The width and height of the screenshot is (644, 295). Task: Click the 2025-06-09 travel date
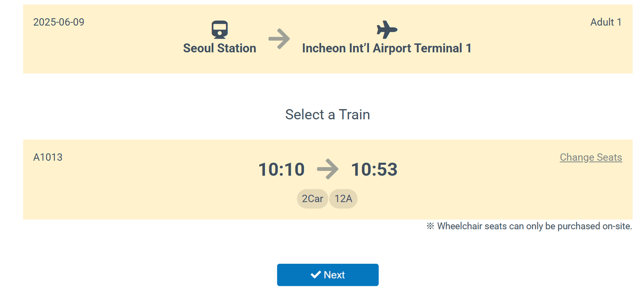coord(59,22)
